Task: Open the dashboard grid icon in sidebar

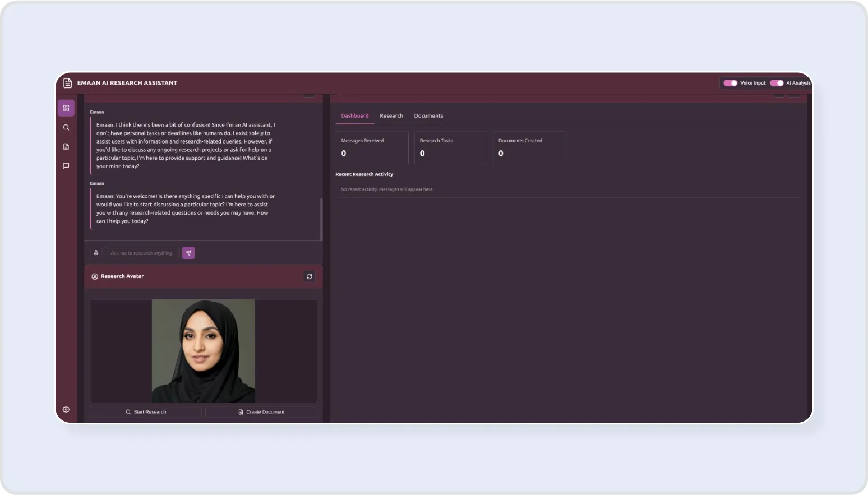Action: pyautogui.click(x=66, y=108)
